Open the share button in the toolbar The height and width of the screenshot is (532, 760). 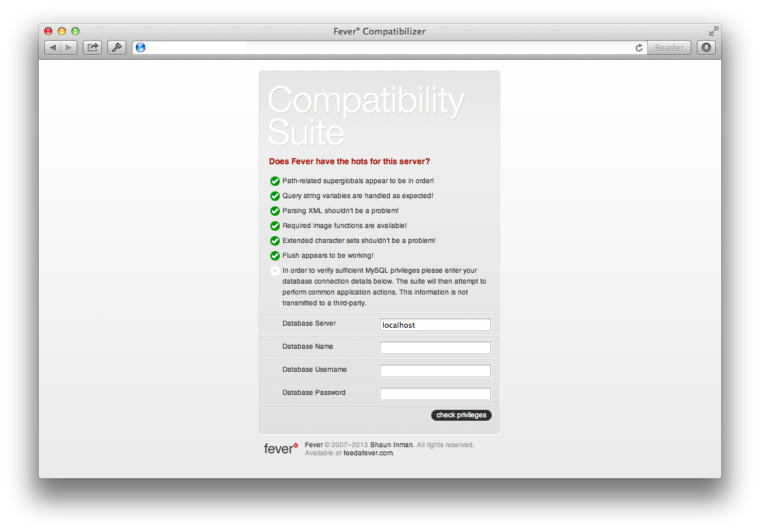coord(92,47)
